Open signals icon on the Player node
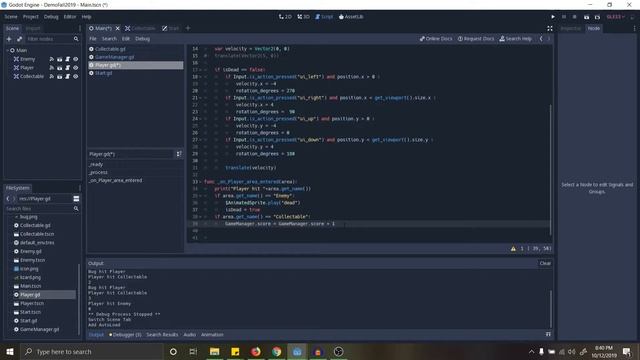This screenshot has height=360, width=640. click(x=51, y=68)
